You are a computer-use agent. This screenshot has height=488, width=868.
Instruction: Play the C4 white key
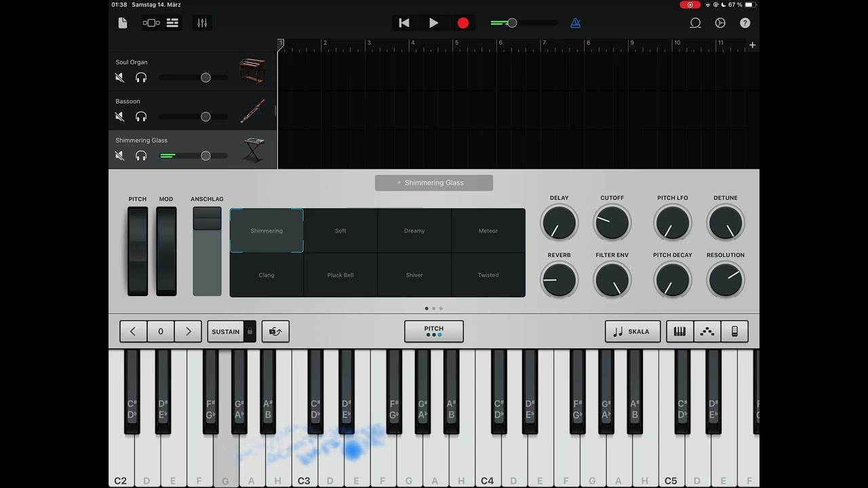click(x=488, y=461)
